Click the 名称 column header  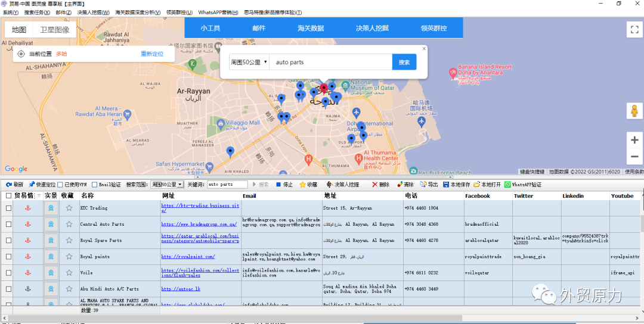[x=120, y=196]
